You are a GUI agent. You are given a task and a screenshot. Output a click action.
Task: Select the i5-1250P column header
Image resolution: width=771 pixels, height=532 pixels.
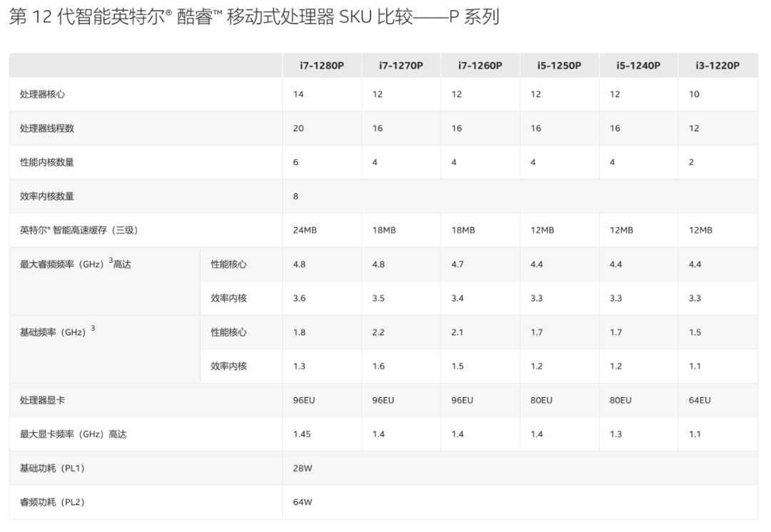click(559, 66)
